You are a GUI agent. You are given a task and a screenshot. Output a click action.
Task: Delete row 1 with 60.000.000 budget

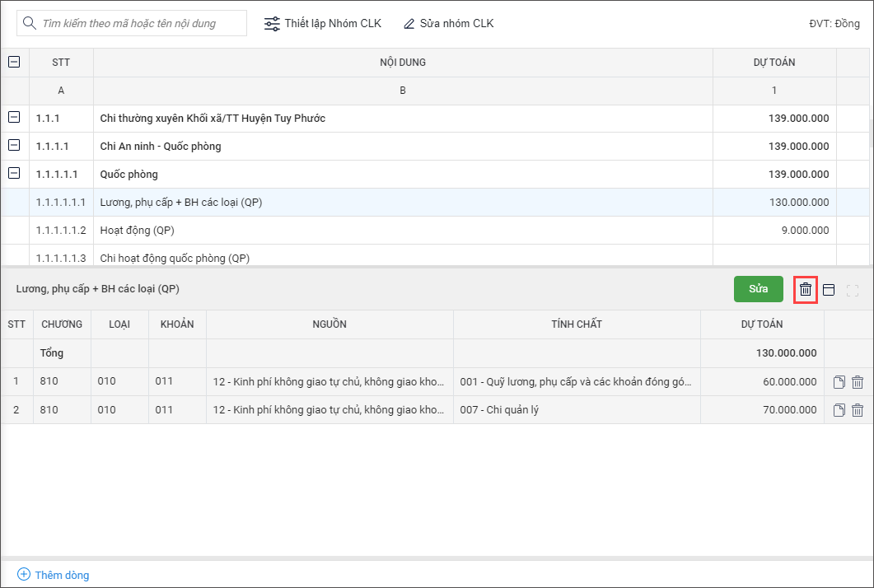point(858,382)
